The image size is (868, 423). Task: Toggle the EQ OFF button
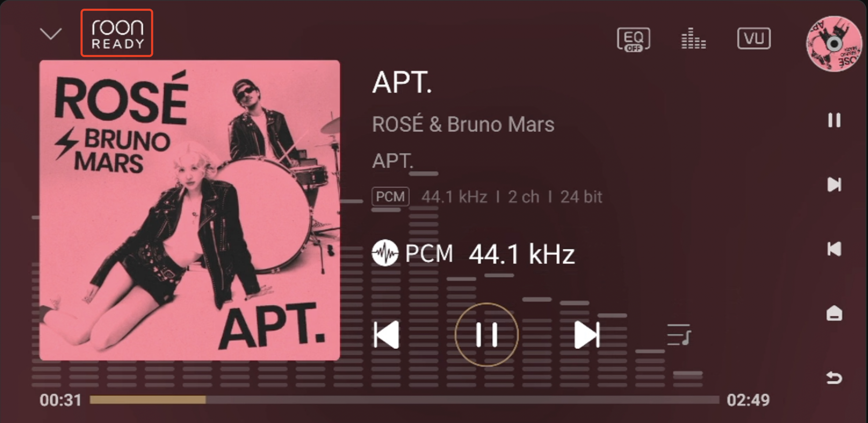point(633,39)
